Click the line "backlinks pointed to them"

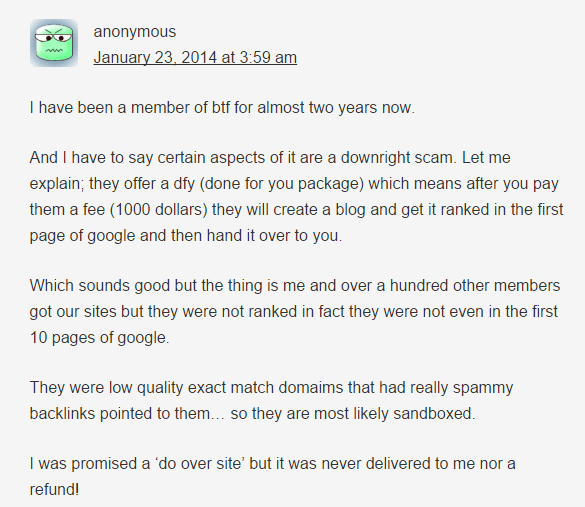click(252, 414)
